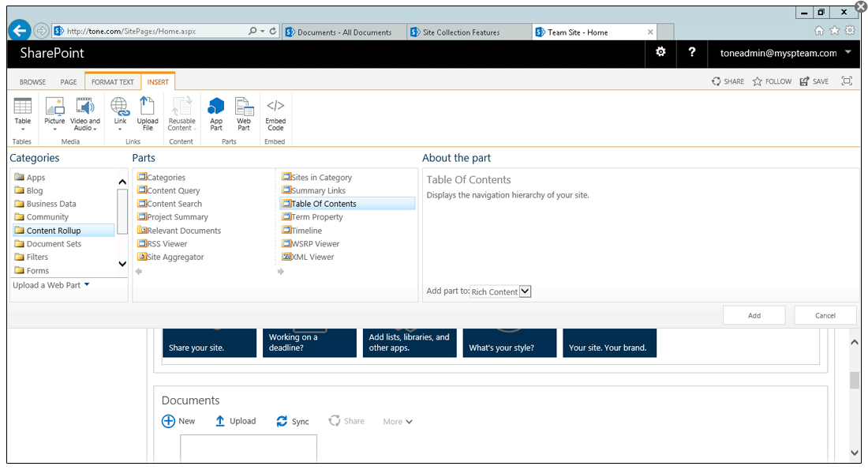Select the Apps category
868x470 pixels.
(x=30, y=178)
